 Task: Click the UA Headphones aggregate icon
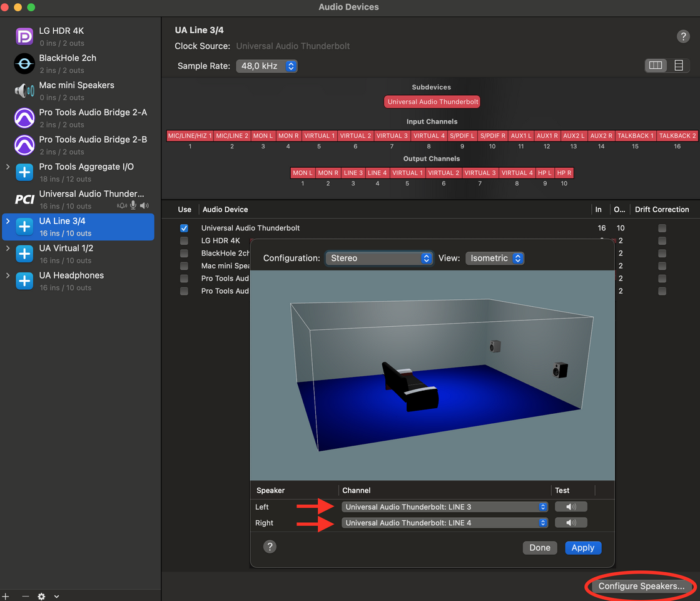(24, 281)
